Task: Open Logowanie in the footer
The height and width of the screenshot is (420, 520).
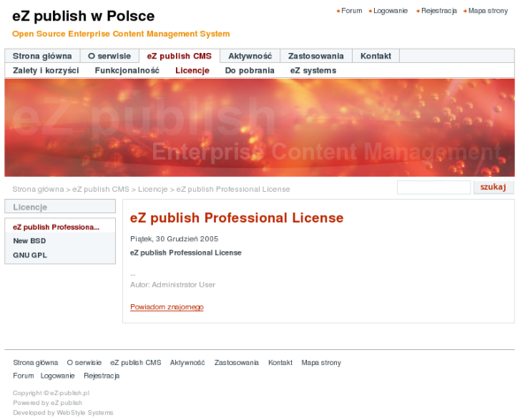Action: tap(57, 376)
